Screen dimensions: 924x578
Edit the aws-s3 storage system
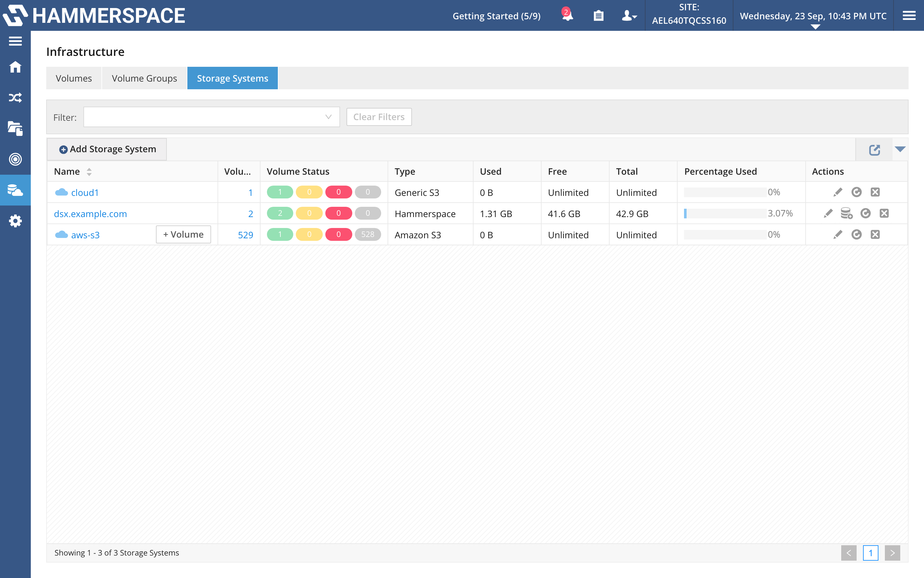point(838,234)
